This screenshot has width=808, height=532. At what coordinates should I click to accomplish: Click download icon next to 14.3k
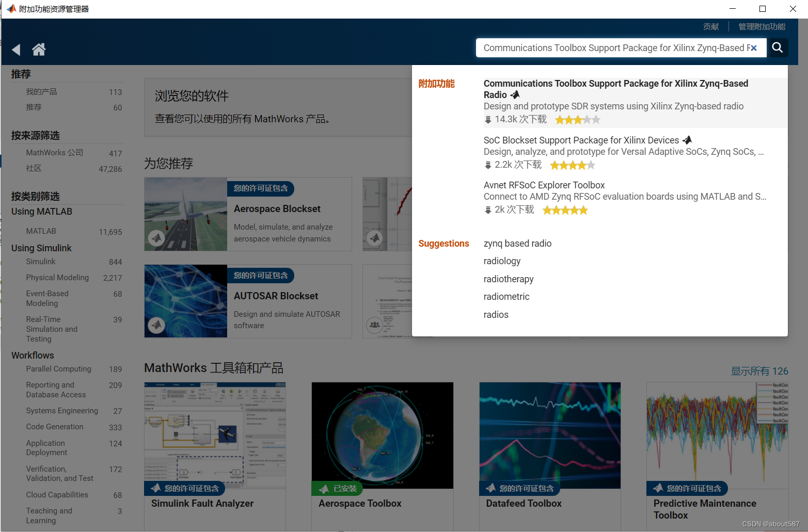[x=488, y=120]
